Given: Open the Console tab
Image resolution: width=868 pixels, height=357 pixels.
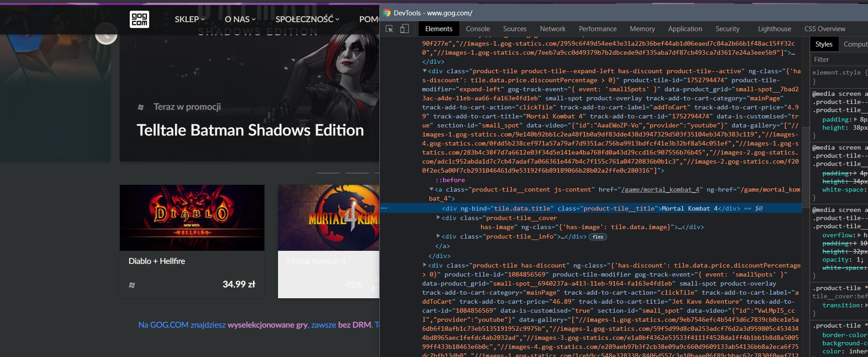Looking at the screenshot, I should pyautogui.click(x=478, y=29).
